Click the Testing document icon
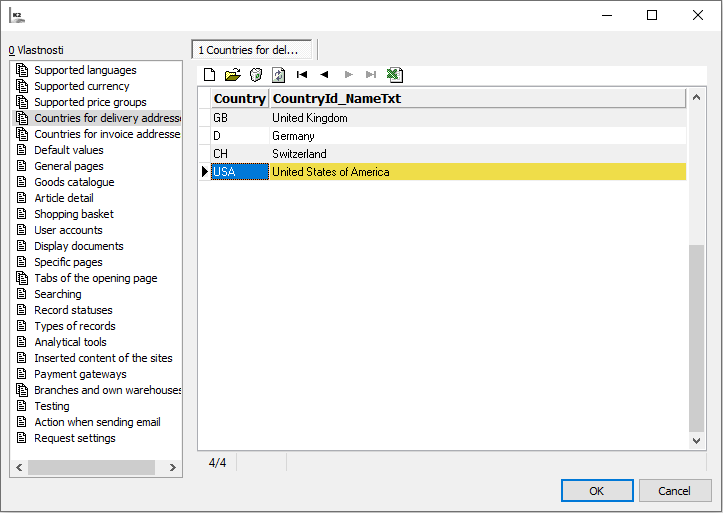Viewport: 723px width, 513px height. [21, 406]
